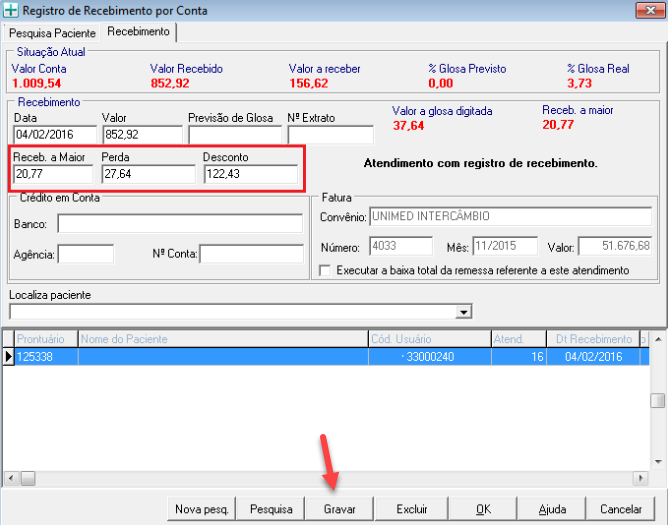Click the green cross application icon in title bar
This screenshot has height=525, width=668.
(11, 10)
